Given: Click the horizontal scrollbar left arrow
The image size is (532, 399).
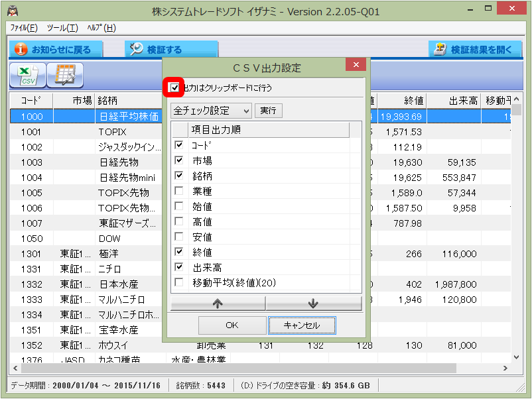Looking at the screenshot, I should pyautogui.click(x=15, y=368).
